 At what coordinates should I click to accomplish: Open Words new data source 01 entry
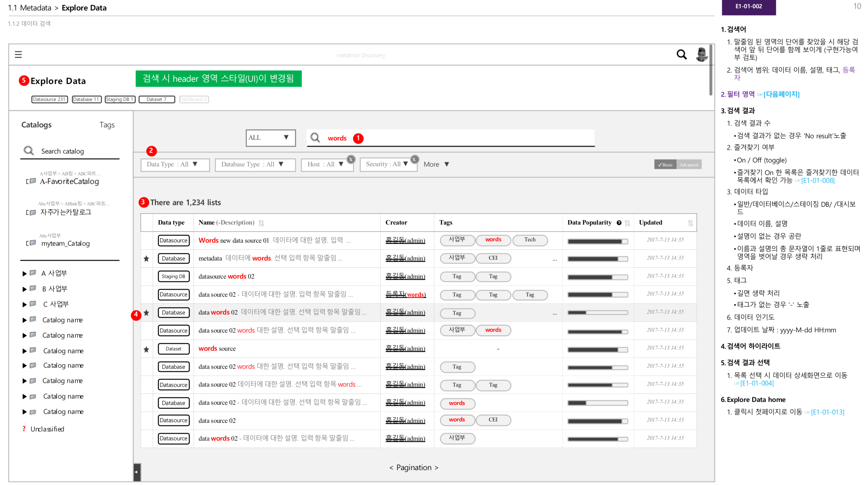point(233,240)
